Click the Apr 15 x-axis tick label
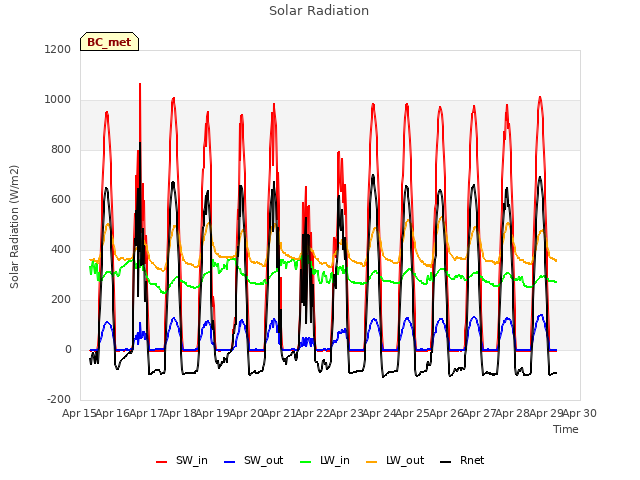Viewport: 640px width, 480px height. click(79, 413)
